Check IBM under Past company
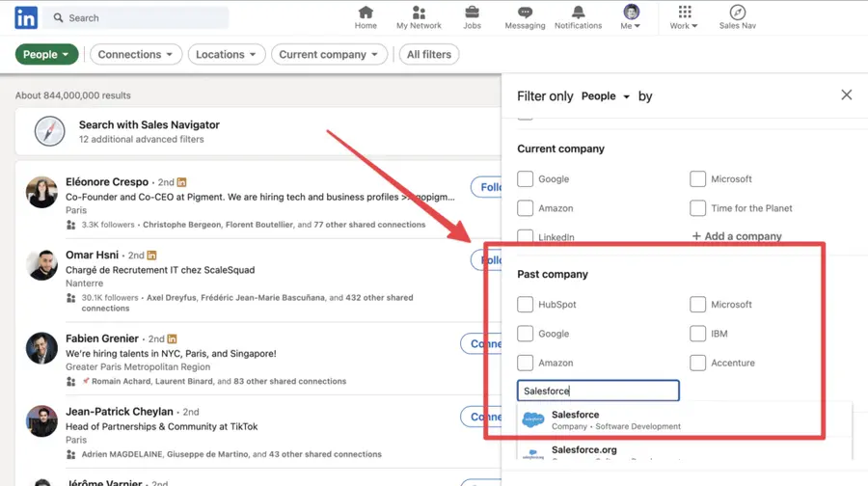The width and height of the screenshot is (868, 486). 697,334
